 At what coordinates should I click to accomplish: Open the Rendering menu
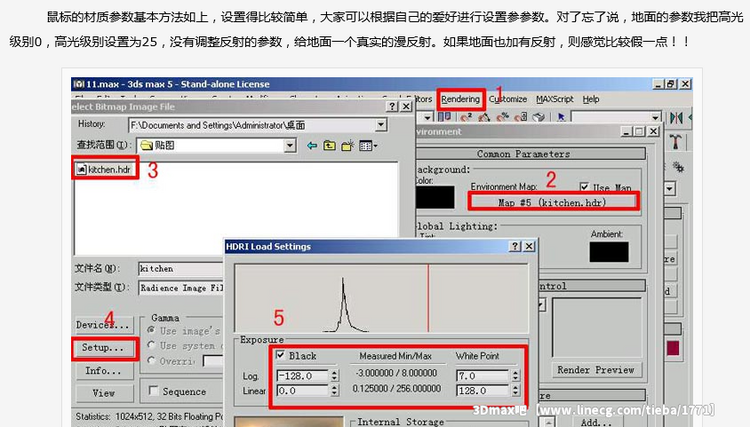click(x=460, y=99)
